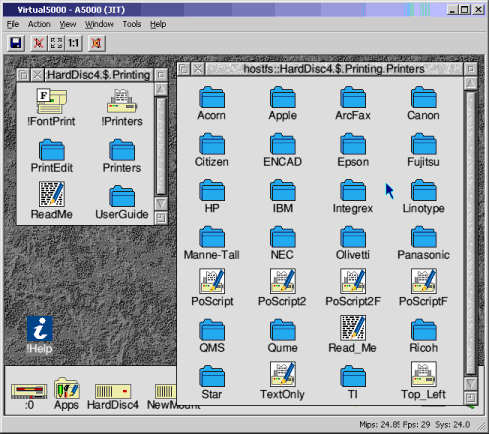Open the View menu

[68, 24]
